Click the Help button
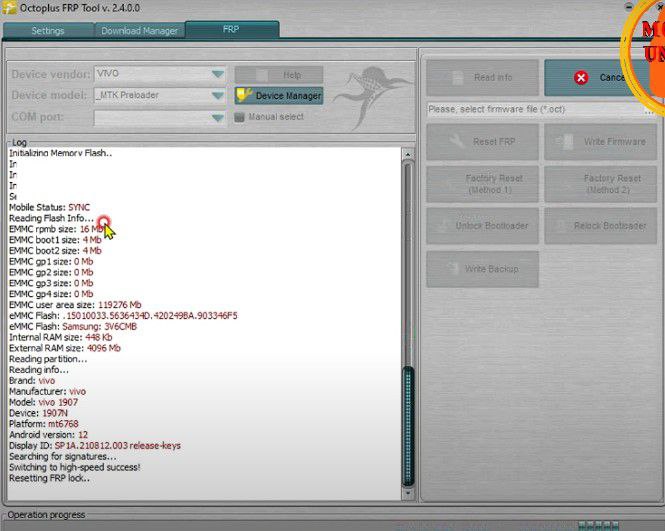 pos(279,75)
